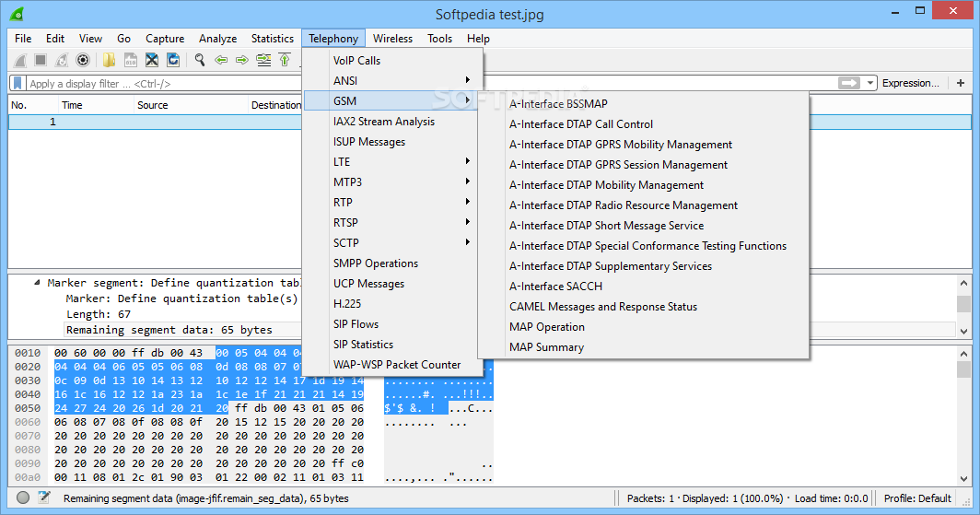980x515 pixels.
Task: Open the Analyze menu
Action: pyautogui.click(x=217, y=39)
